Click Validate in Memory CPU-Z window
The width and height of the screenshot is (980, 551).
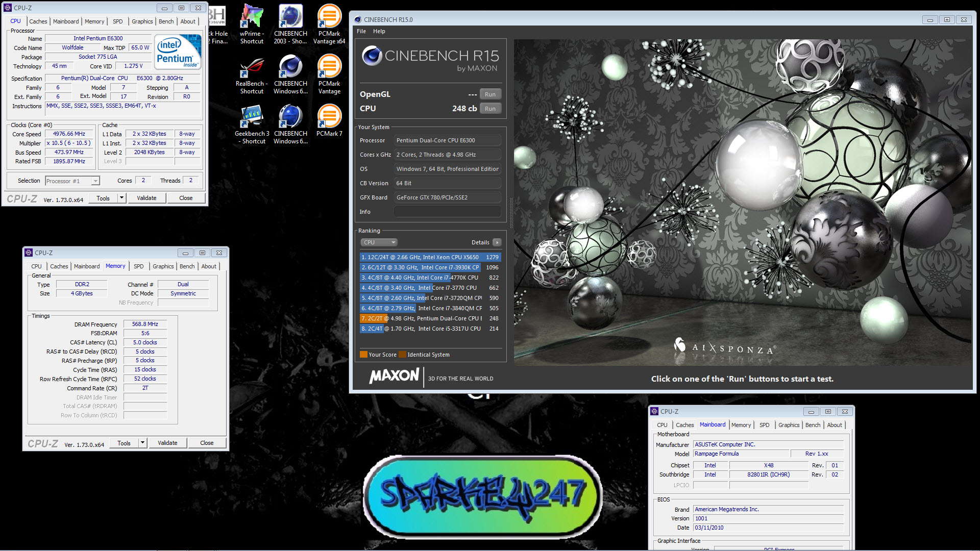click(167, 443)
